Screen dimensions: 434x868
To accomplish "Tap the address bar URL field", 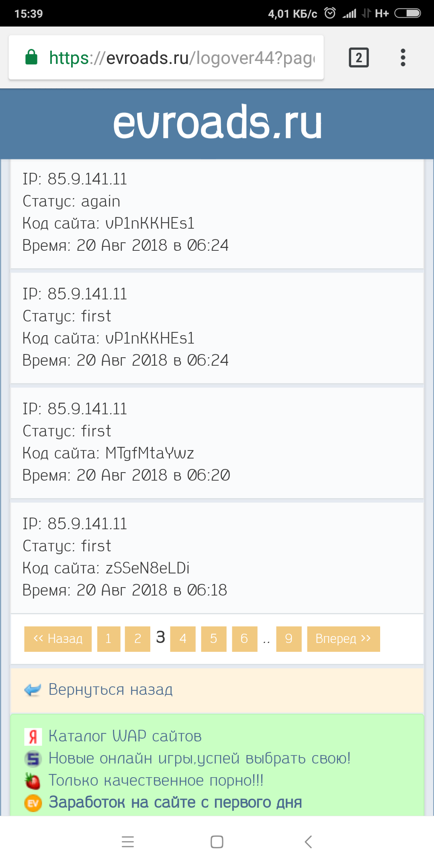I will [181, 58].
